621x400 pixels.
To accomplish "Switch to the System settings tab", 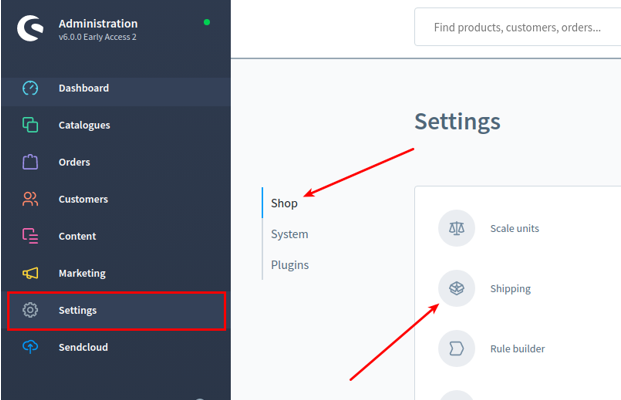I will (x=290, y=234).
